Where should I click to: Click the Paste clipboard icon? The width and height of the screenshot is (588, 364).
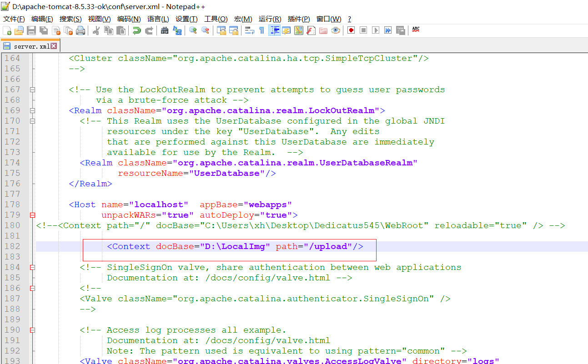(121, 30)
